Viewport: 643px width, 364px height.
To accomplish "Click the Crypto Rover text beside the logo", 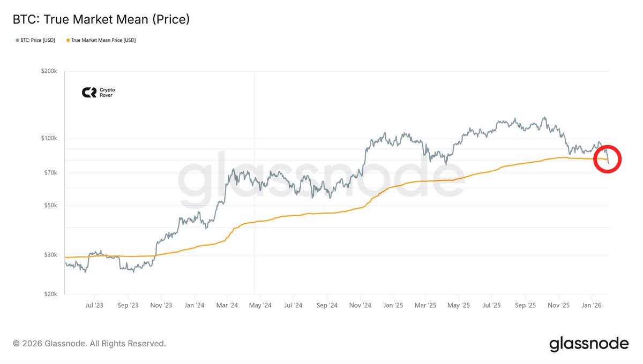I will point(107,93).
